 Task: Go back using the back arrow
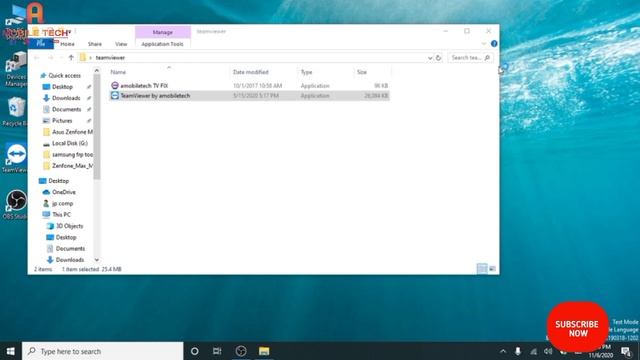(37, 58)
